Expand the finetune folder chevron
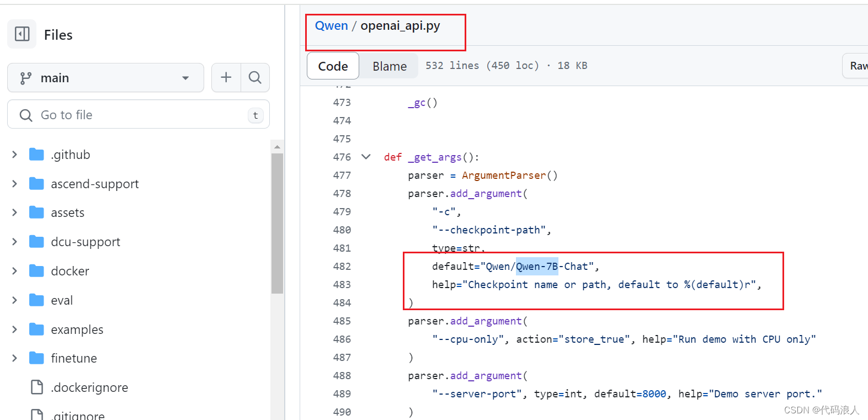The height and width of the screenshot is (420, 868). pos(15,358)
